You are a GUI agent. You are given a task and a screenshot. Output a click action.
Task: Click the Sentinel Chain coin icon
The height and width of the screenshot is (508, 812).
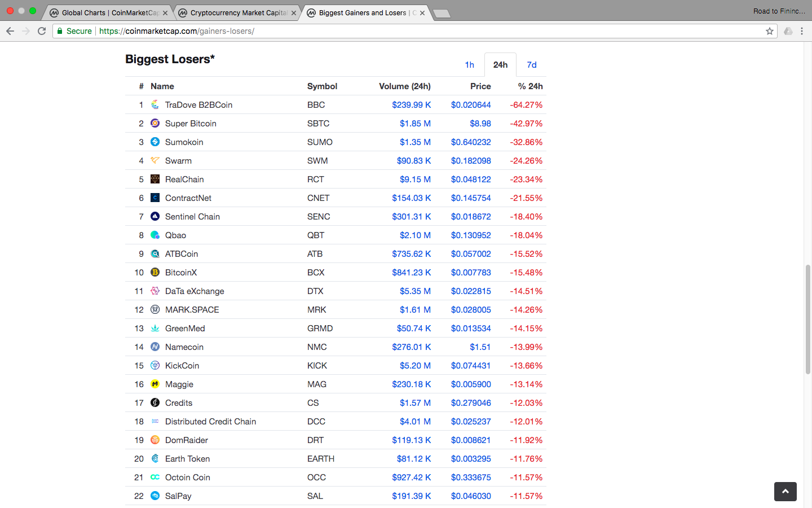pyautogui.click(x=155, y=216)
